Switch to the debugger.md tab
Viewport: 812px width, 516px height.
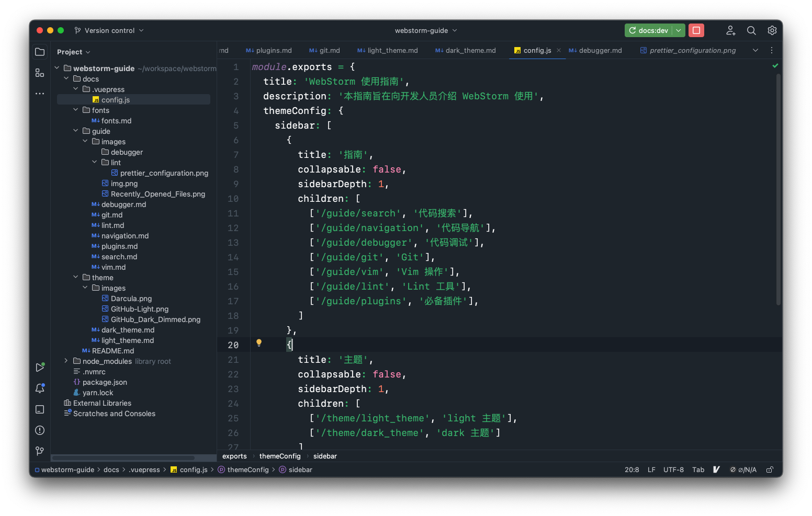[x=600, y=50]
